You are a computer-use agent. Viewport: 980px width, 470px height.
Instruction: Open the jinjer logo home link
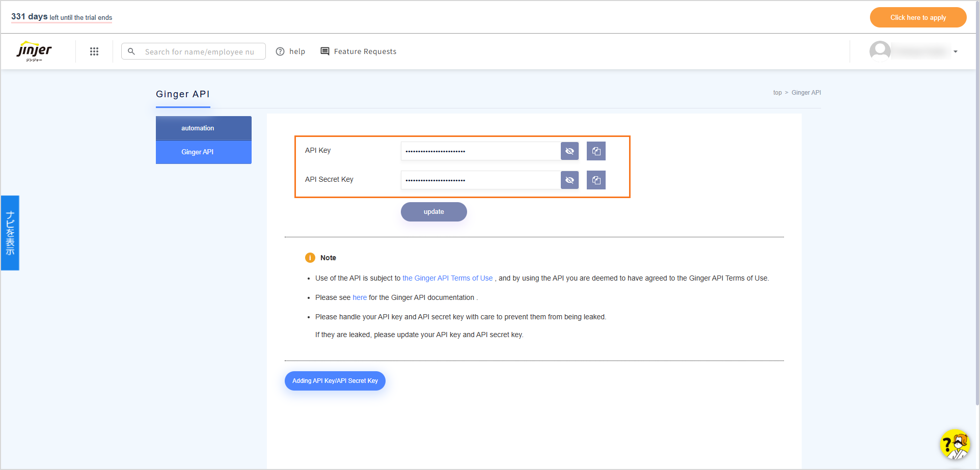pyautogui.click(x=34, y=51)
